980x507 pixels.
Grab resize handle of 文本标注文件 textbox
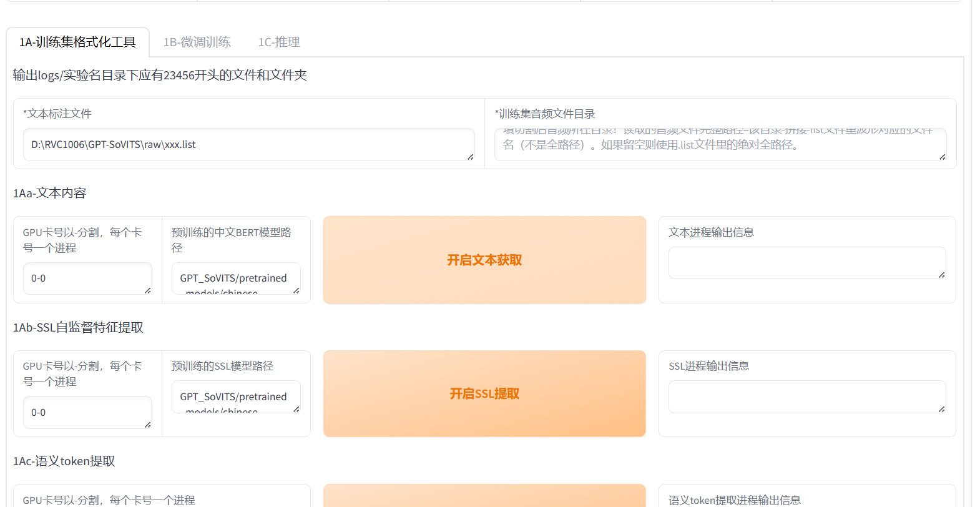point(470,157)
